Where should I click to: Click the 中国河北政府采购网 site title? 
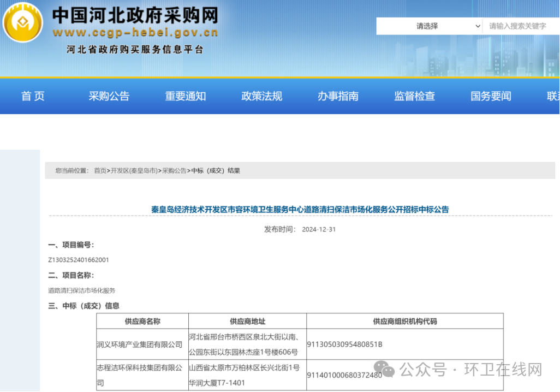(x=135, y=15)
